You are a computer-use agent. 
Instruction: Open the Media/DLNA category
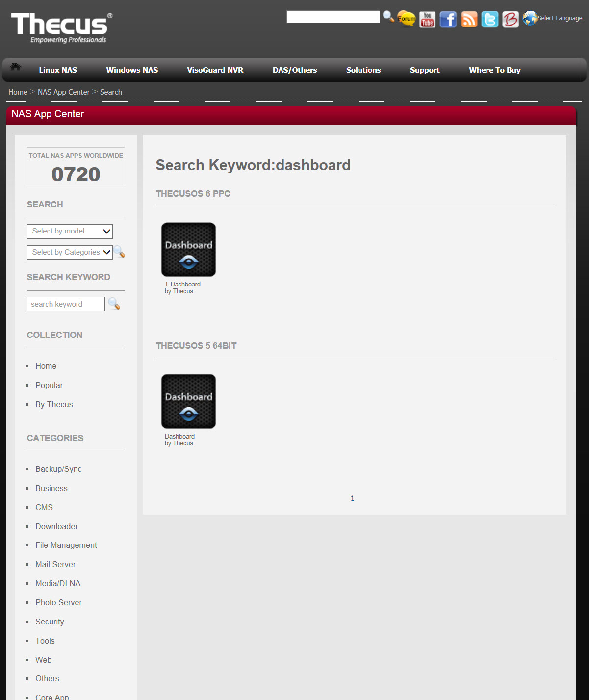58,583
